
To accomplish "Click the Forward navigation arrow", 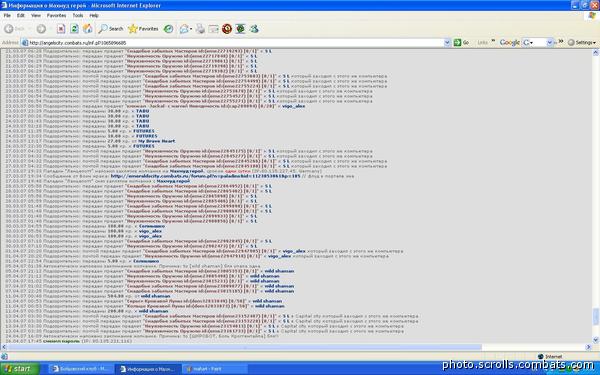I will point(41,29).
